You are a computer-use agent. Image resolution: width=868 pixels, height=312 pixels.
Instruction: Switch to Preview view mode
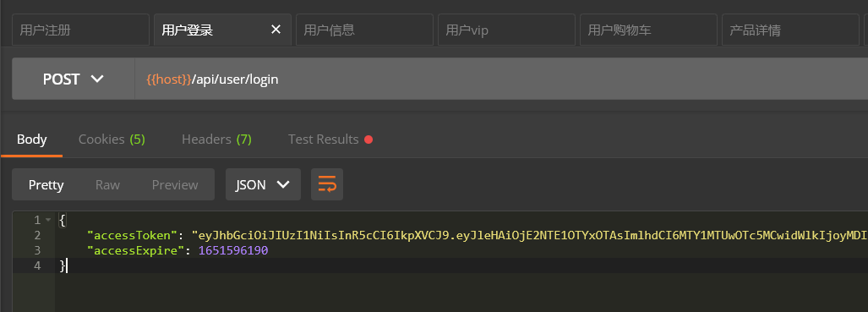pos(175,184)
